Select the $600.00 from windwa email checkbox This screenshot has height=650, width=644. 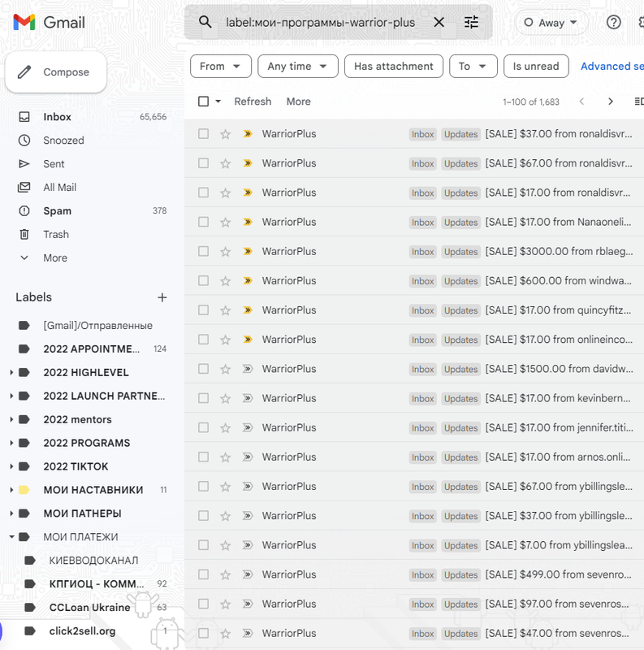(x=203, y=280)
